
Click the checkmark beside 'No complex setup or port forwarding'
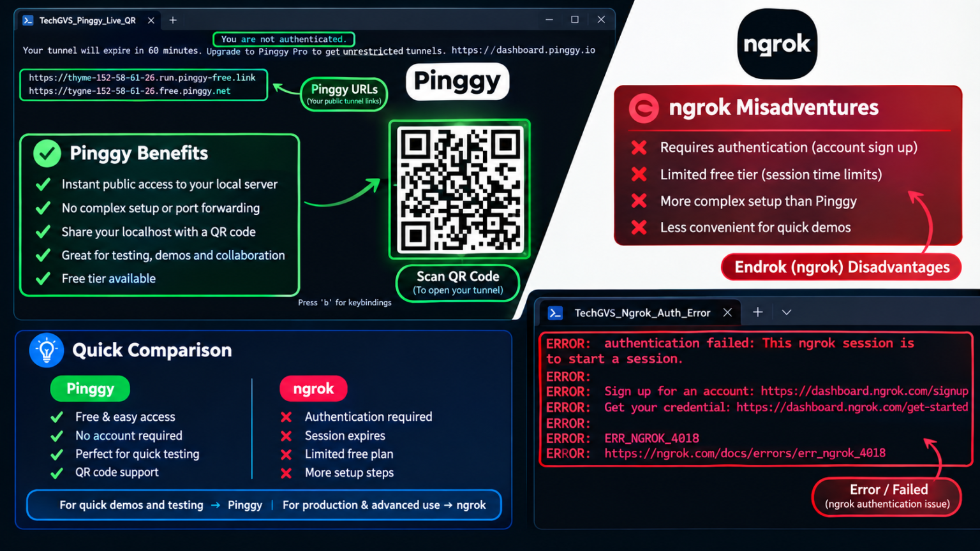coord(43,208)
